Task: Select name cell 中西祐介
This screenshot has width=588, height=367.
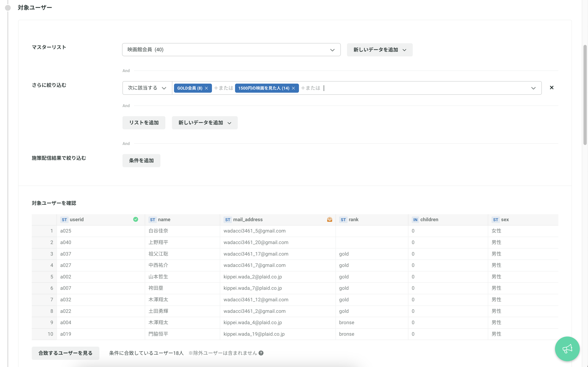Action: [182, 265]
